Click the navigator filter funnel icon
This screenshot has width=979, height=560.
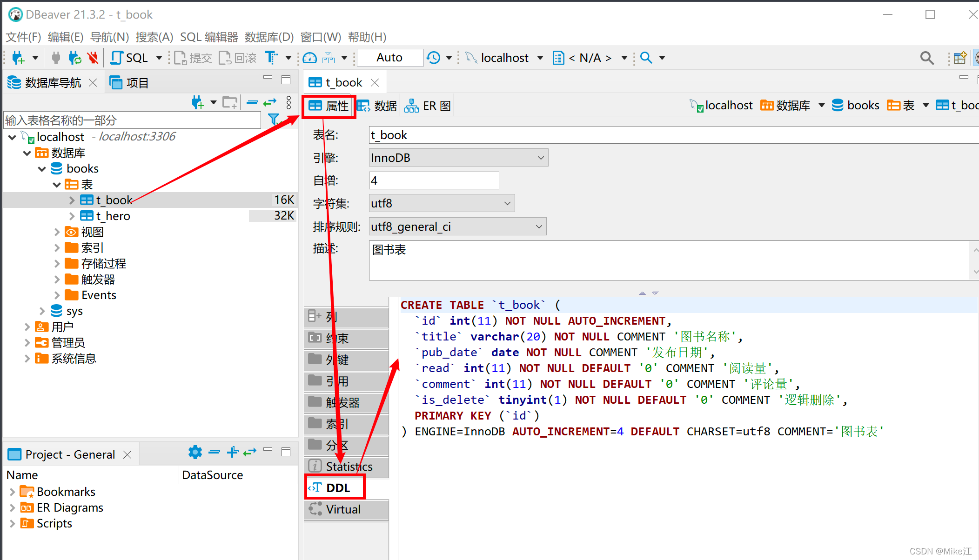click(275, 120)
